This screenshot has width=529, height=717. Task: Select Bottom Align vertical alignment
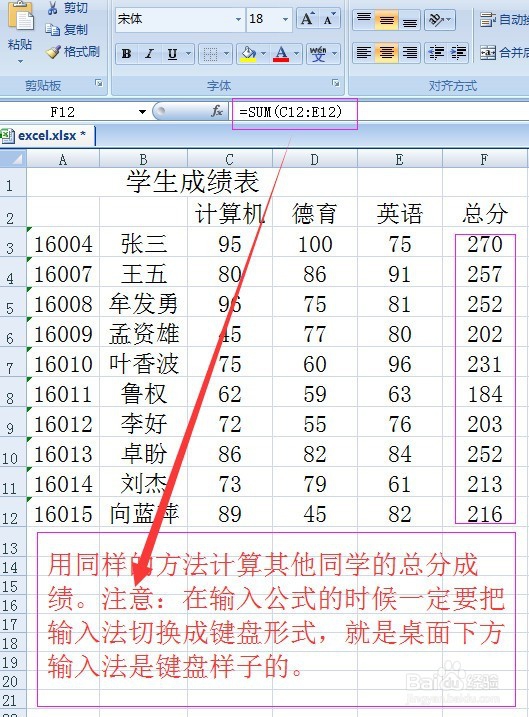(x=410, y=20)
